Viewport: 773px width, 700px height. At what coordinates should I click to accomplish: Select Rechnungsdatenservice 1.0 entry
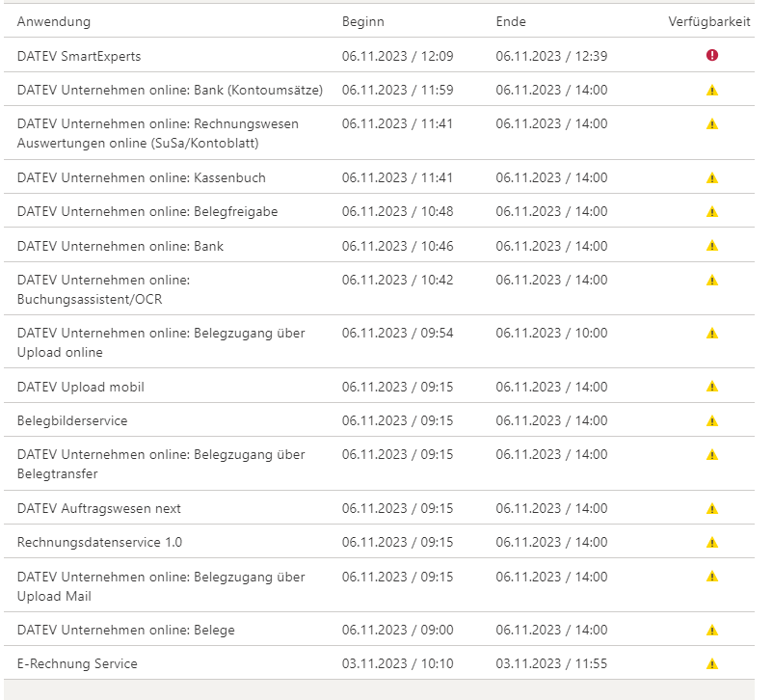point(99,542)
